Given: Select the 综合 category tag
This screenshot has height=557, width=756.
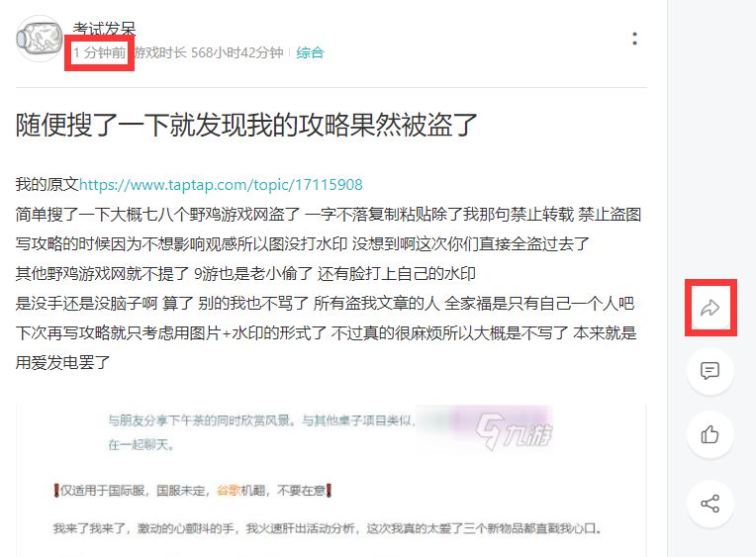Looking at the screenshot, I should click(x=310, y=52).
